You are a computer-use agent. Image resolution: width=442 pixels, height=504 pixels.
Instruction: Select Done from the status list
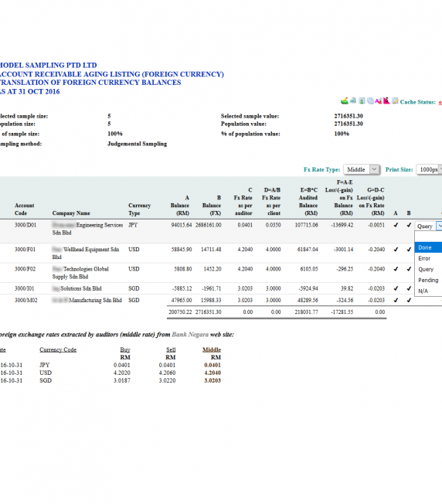point(429,247)
